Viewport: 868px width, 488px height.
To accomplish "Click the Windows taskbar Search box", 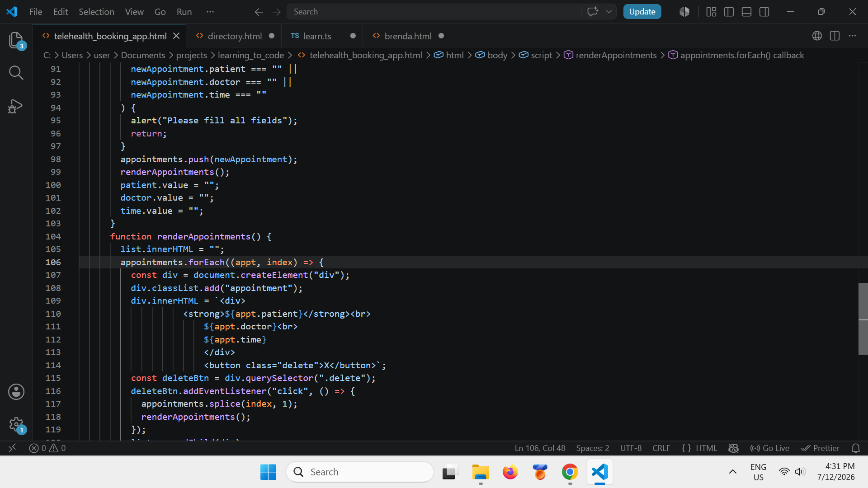I will point(360,472).
